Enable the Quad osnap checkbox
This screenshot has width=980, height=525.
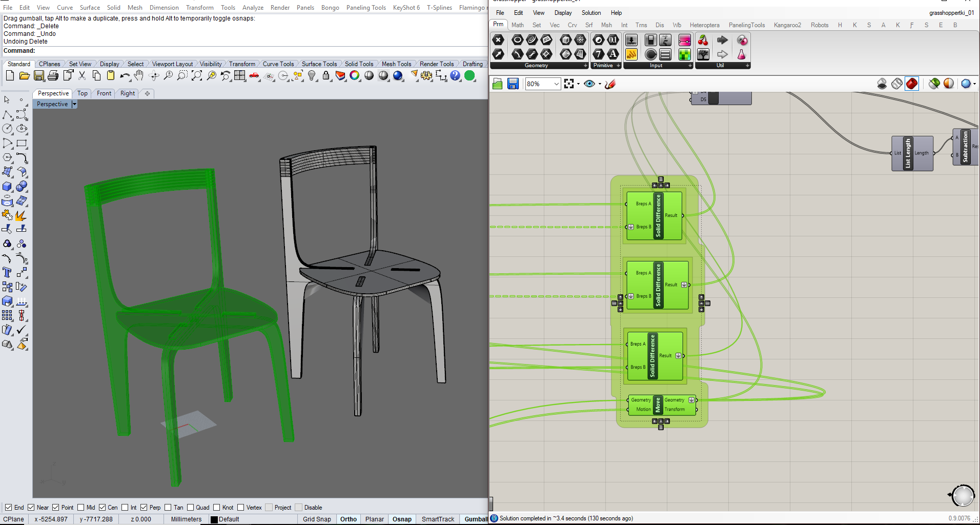[190, 507]
